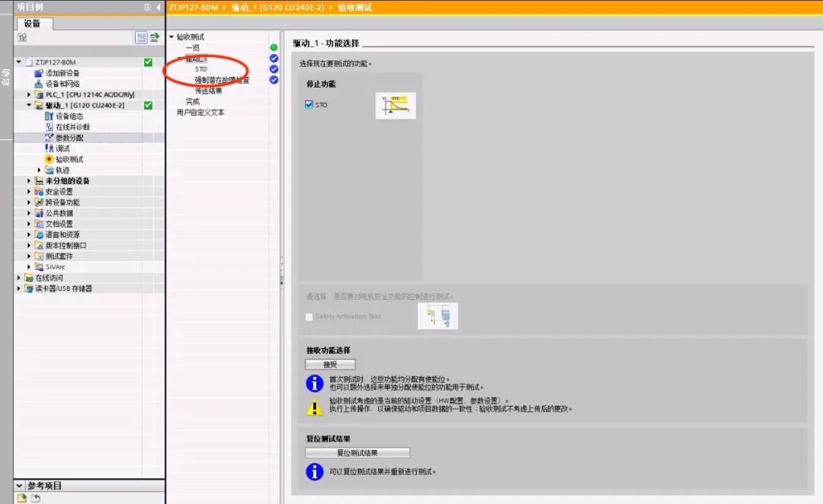The height and width of the screenshot is (504, 823).
Task: Collapse the 参考项目 panel arrow
Action: (x=19, y=486)
